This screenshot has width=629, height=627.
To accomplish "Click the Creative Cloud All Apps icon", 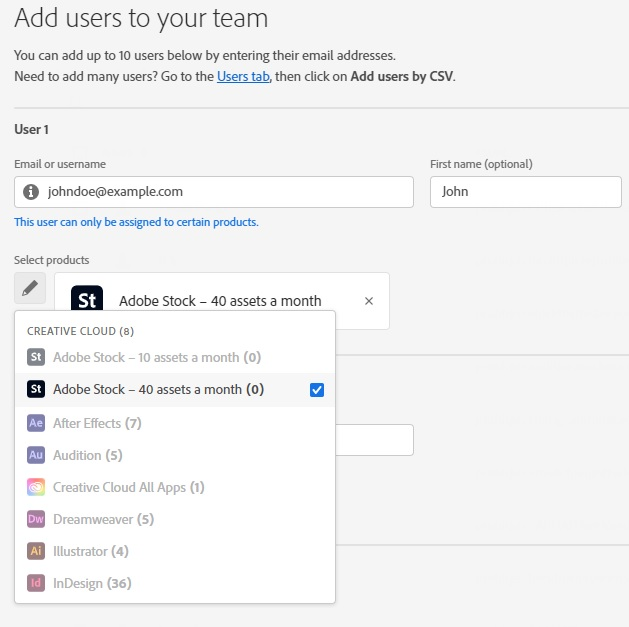I will click(36, 487).
